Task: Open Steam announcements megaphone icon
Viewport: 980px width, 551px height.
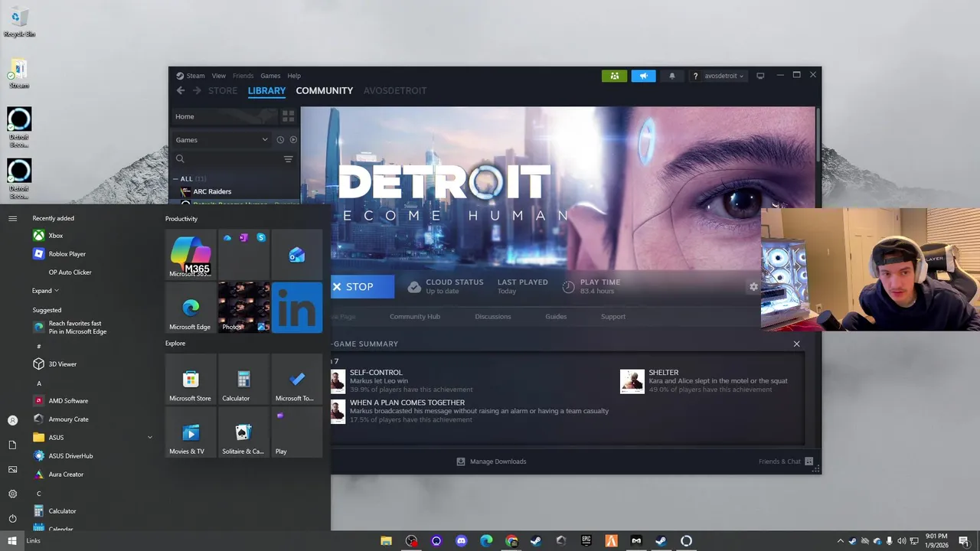Action: pyautogui.click(x=643, y=76)
